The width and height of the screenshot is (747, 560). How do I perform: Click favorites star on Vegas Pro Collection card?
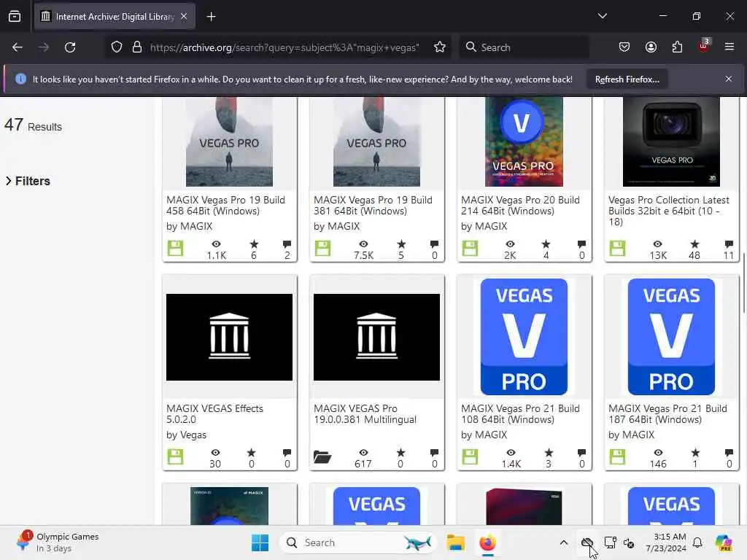point(694,244)
